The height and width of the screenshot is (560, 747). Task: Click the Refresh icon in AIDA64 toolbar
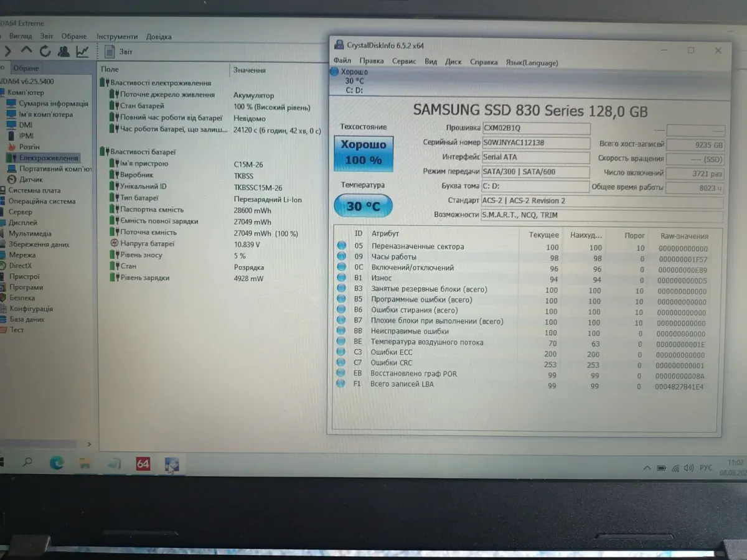click(45, 52)
